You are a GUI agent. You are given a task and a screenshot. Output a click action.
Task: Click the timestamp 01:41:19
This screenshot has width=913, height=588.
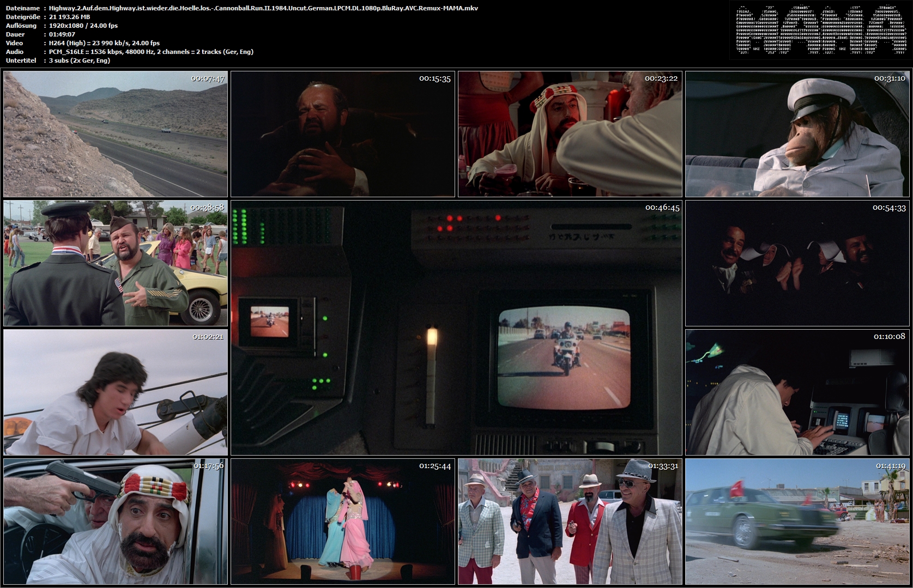pos(891,466)
